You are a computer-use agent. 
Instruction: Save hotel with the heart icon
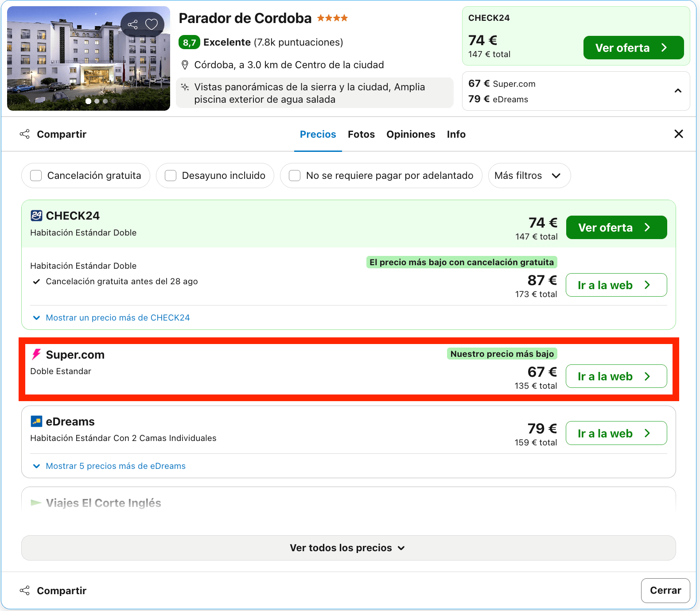(x=152, y=24)
